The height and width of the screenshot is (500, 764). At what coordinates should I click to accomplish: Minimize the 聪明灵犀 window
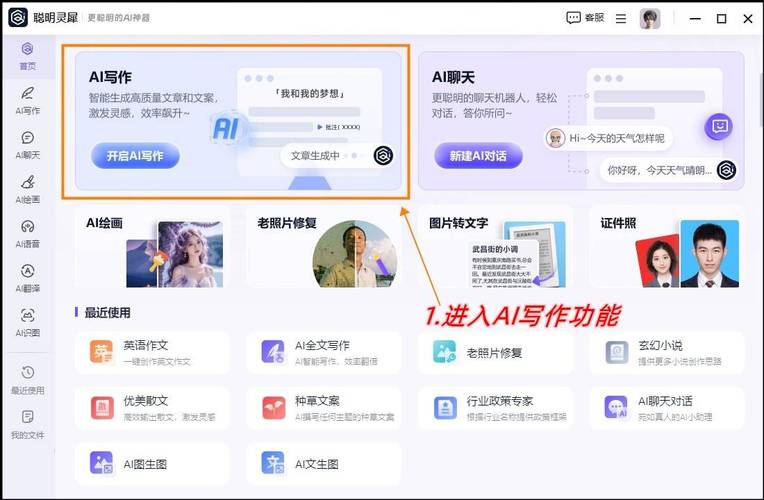point(695,19)
